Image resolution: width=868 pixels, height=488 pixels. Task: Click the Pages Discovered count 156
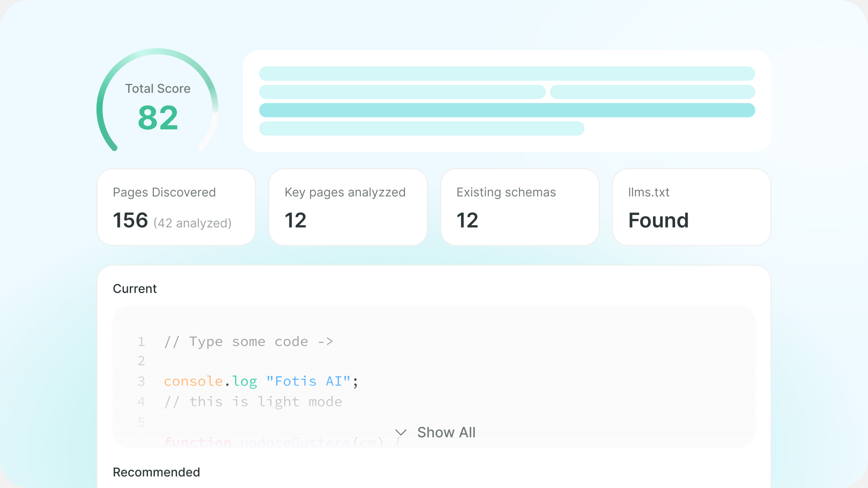click(131, 221)
